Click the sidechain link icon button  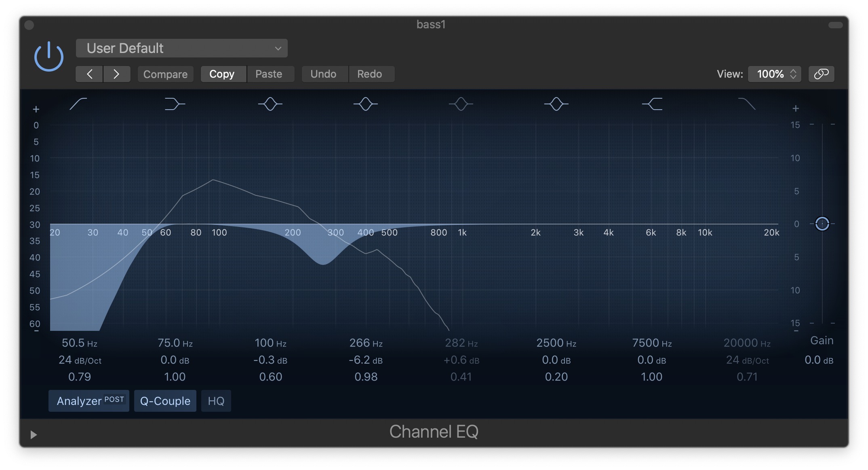coord(821,74)
